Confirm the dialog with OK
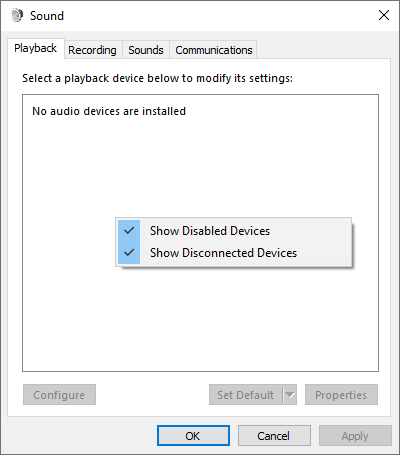Screen dimensions: 400x455 pyautogui.click(x=193, y=436)
